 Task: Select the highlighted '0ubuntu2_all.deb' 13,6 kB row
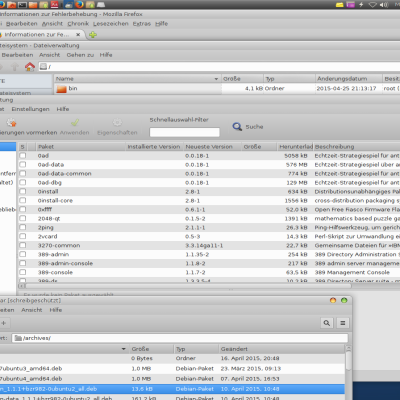tap(172, 389)
